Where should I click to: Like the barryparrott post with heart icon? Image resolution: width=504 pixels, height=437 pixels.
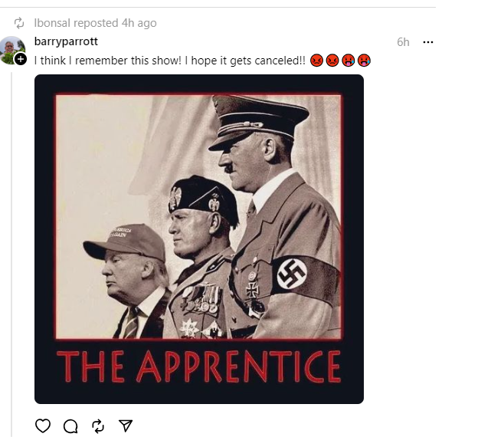pyautogui.click(x=43, y=426)
